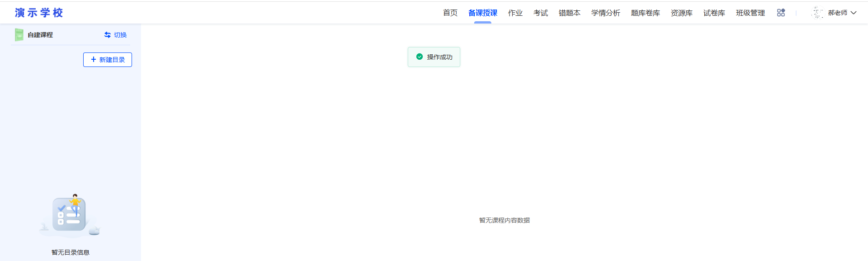Viewport: 868px width, 261px height.
Task: Open the 作业 menu item
Action: coord(515,13)
